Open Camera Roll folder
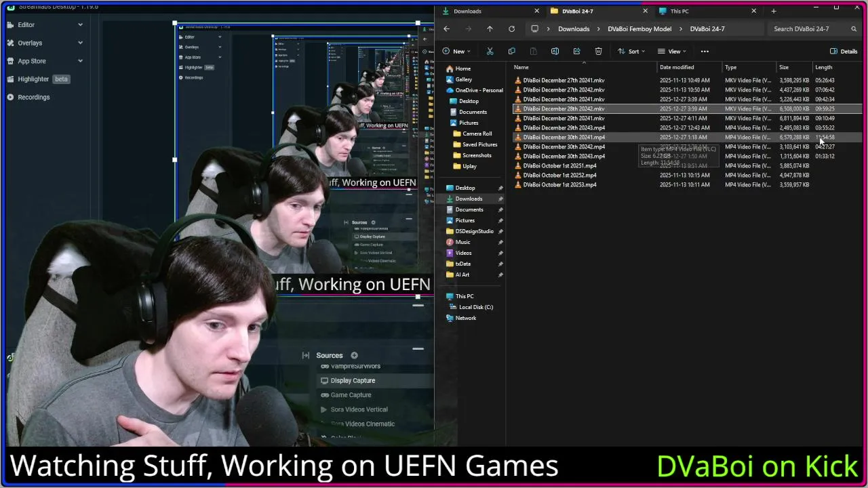 477,134
